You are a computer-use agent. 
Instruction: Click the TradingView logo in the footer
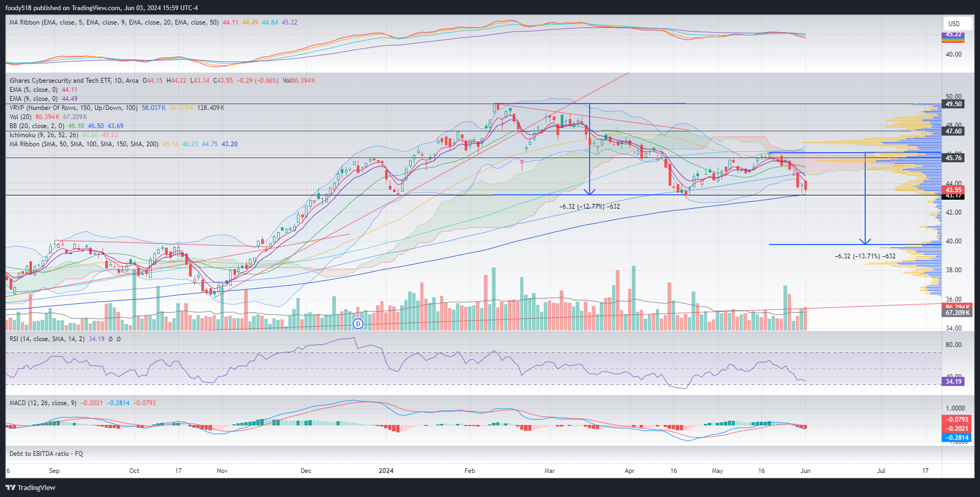pyautogui.click(x=30, y=487)
